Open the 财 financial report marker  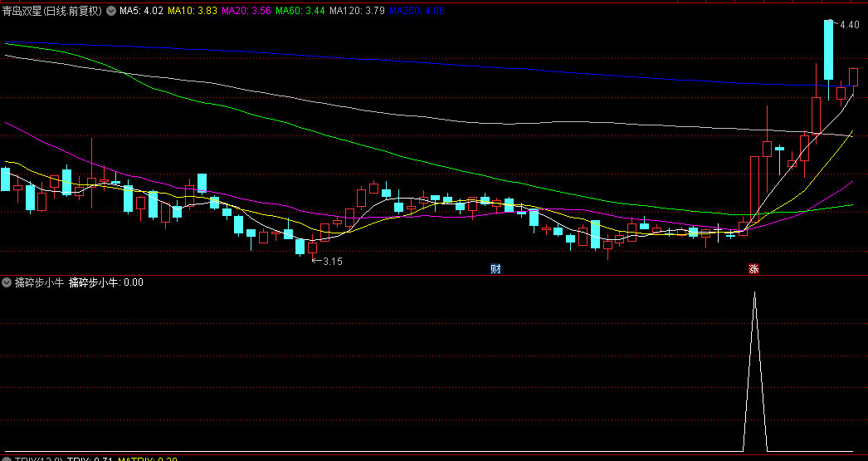pyautogui.click(x=495, y=269)
